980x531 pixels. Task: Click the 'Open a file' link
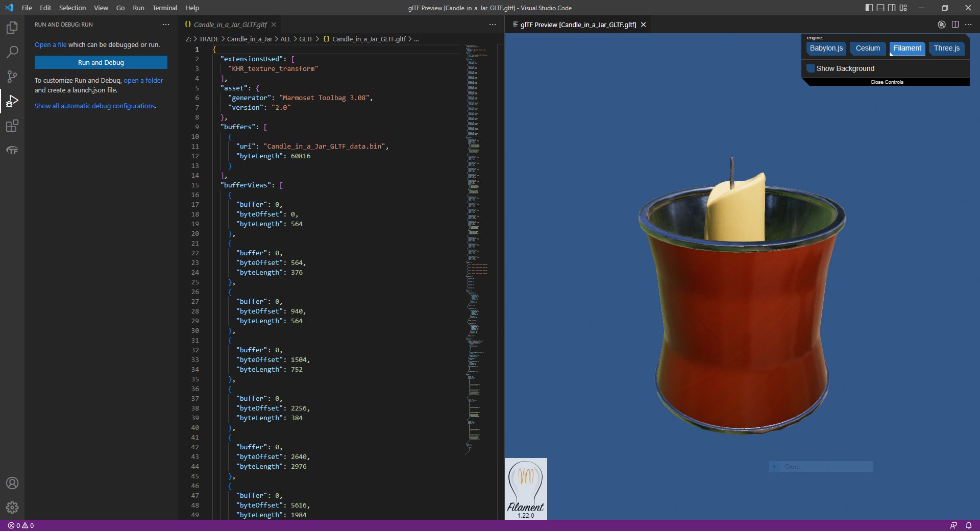tap(51, 45)
